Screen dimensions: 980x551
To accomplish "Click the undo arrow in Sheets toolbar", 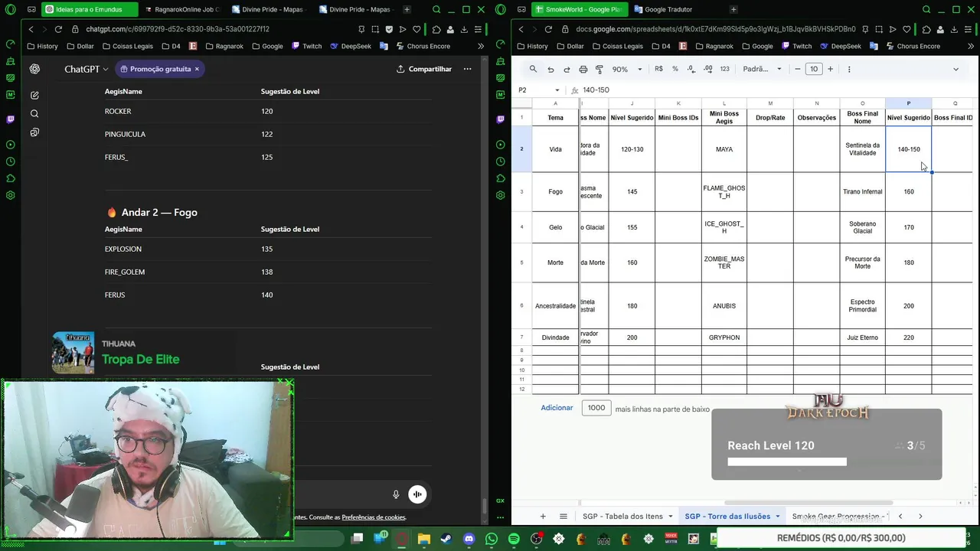I will (550, 69).
